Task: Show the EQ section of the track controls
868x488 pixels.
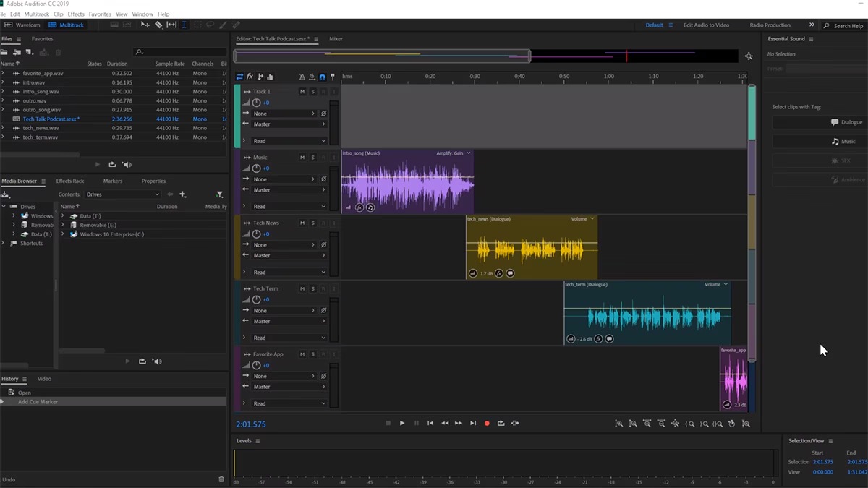Action: [x=270, y=77]
